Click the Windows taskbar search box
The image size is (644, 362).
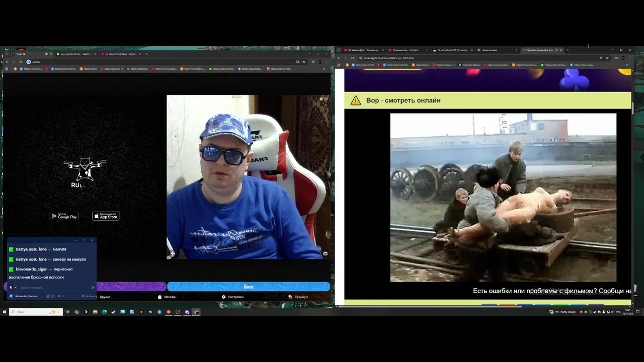click(x=36, y=312)
